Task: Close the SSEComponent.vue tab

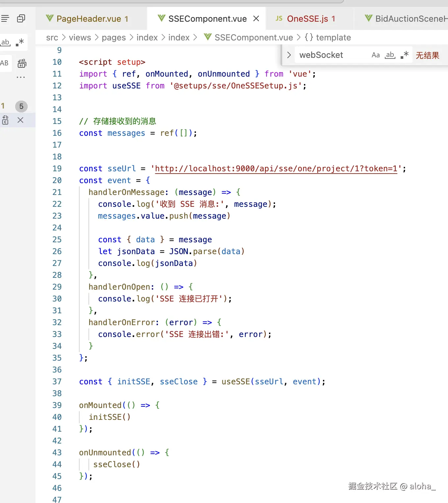Action: (256, 18)
